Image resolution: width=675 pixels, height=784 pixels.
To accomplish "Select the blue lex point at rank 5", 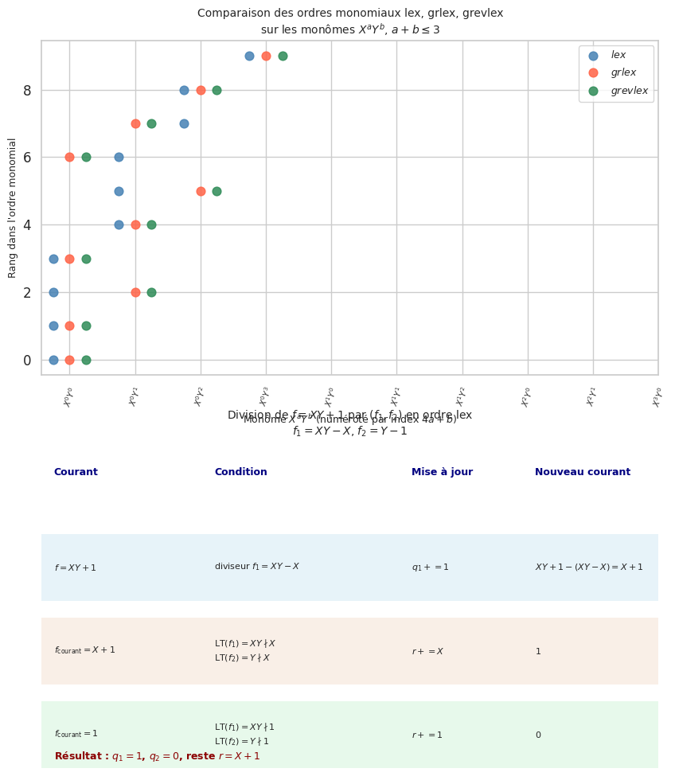I will (x=119, y=191).
